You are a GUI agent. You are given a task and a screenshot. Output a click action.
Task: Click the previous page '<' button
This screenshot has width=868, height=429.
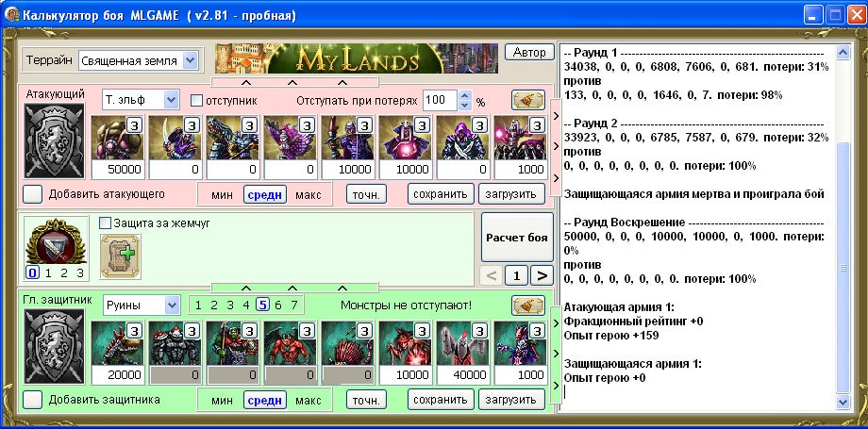click(492, 275)
